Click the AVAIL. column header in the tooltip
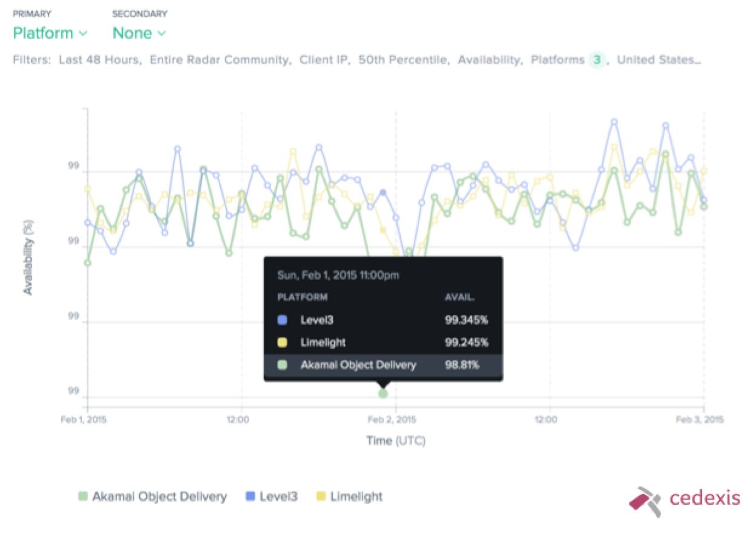Screen dimensions: 756x535 (x=460, y=297)
